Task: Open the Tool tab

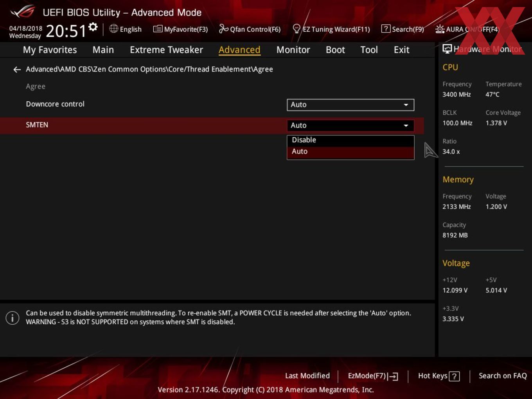Action: 369,50
